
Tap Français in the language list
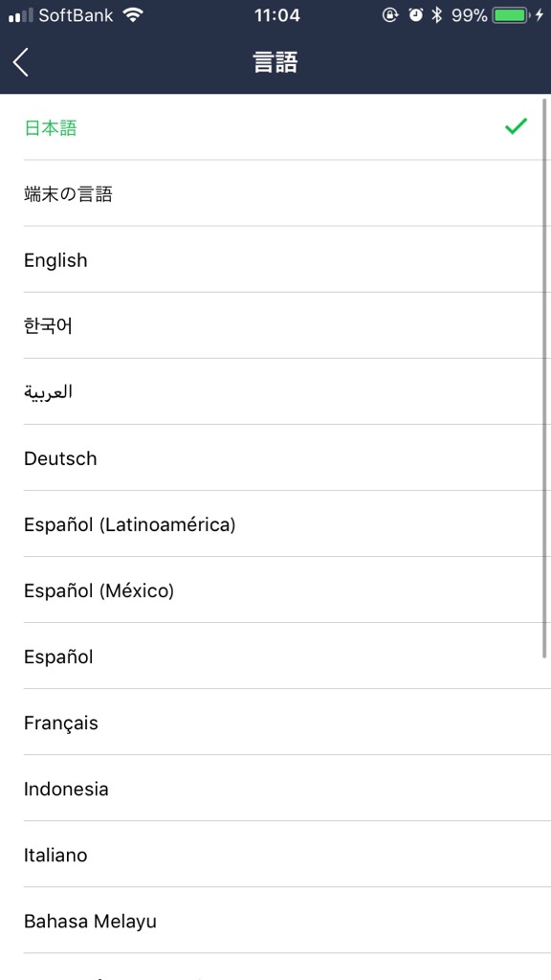275,723
